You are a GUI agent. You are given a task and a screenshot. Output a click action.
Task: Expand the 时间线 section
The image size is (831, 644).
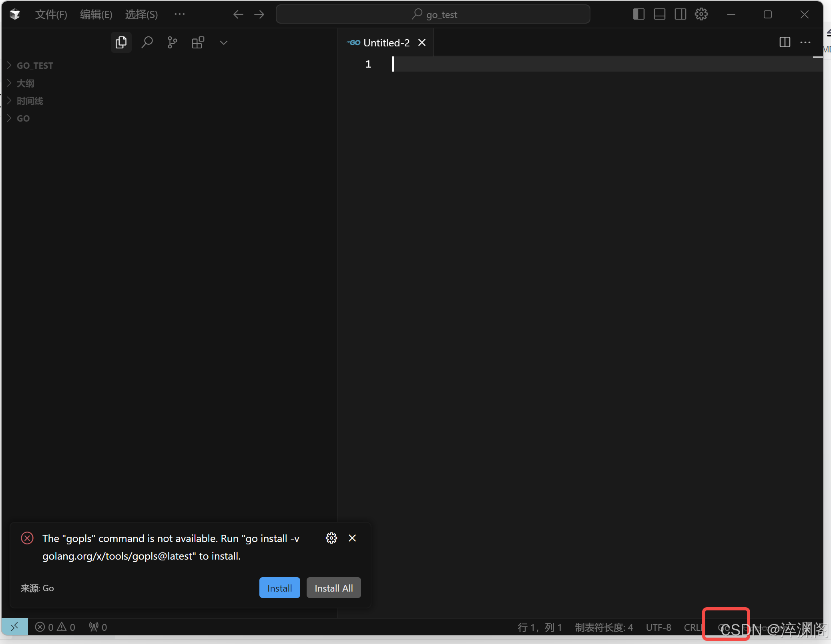pyautogui.click(x=30, y=101)
